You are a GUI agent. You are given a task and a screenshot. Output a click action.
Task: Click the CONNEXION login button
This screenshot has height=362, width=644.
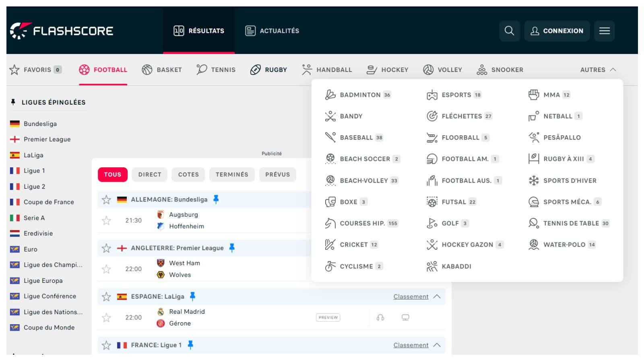tap(557, 31)
